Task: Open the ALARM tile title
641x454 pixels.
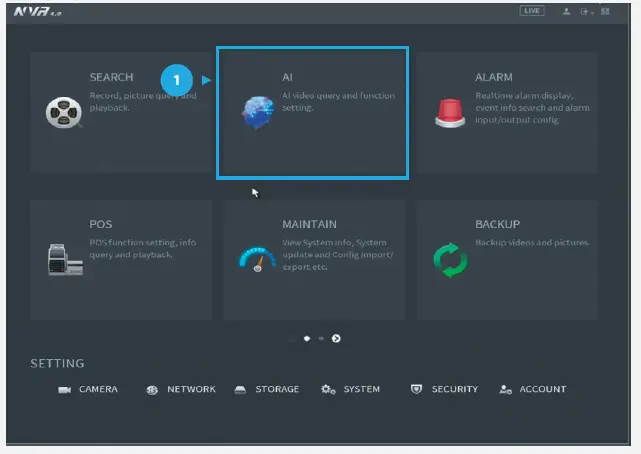Action: tap(494, 77)
